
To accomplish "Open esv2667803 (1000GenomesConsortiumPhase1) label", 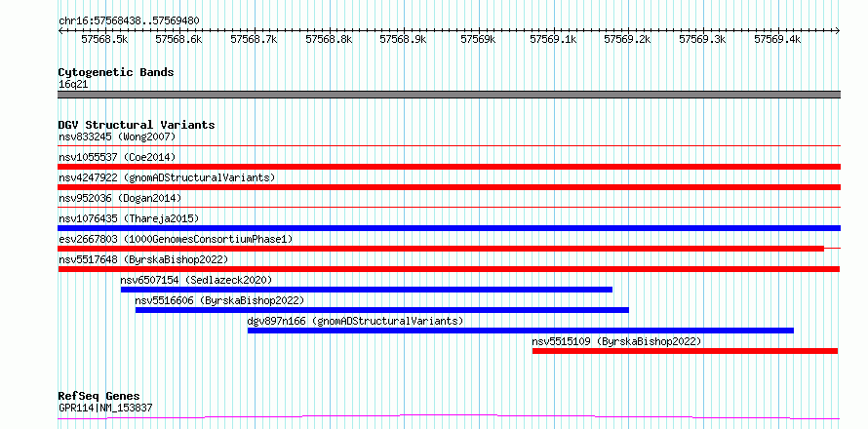I will pyautogui.click(x=176, y=239).
